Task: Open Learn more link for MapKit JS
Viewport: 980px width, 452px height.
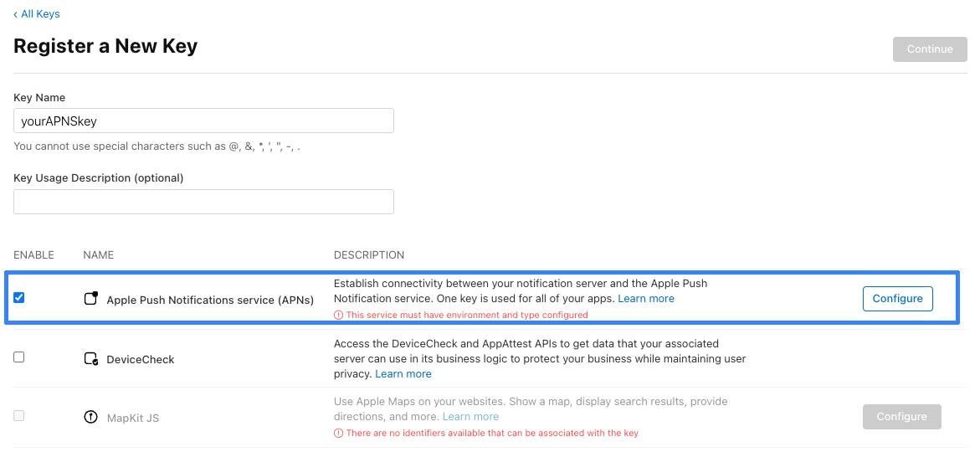Action: pos(470,417)
